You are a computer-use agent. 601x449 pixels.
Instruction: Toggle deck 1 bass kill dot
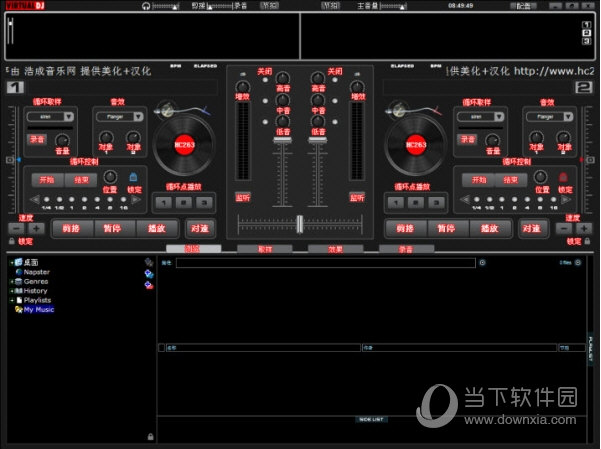(265, 122)
